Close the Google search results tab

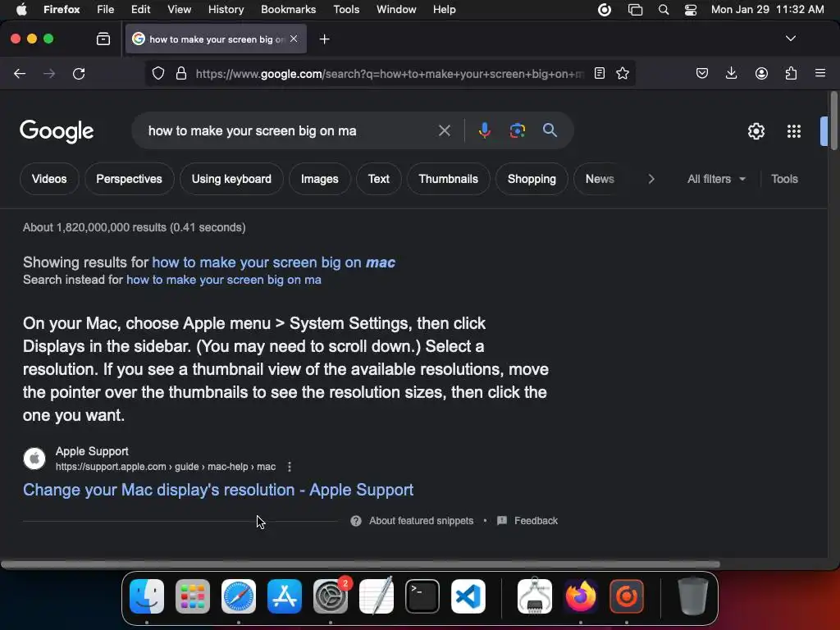click(x=294, y=39)
